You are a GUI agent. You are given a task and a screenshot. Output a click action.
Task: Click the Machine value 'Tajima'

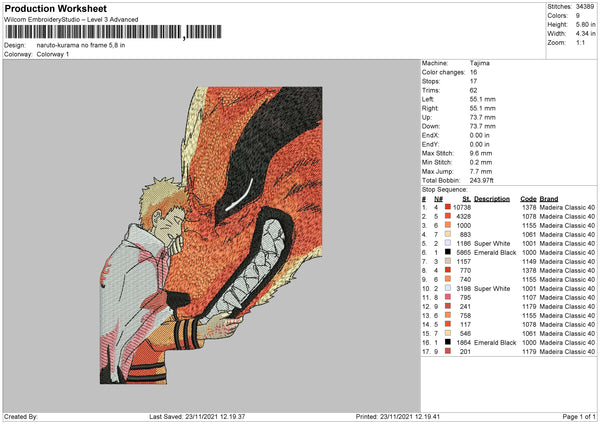(479, 63)
